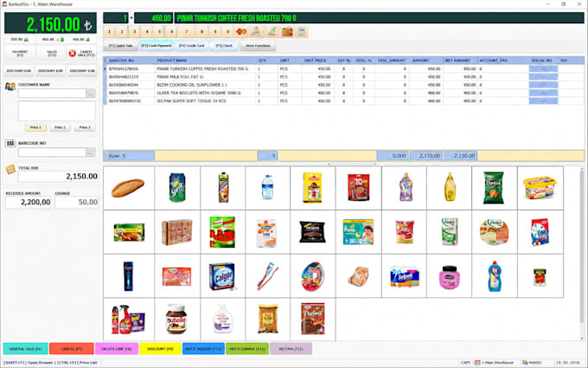Pick the whole chicken product tile
The width and height of the screenshot is (588, 368).
(x=359, y=276)
